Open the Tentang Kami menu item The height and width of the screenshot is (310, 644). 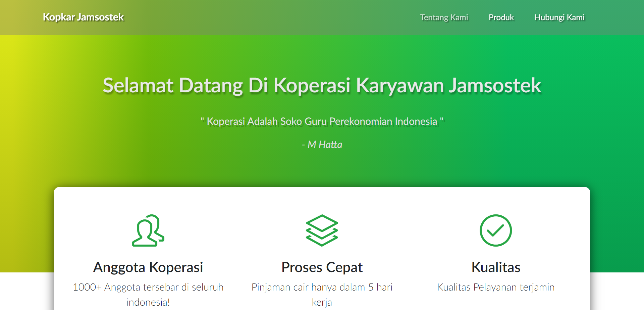coord(444,17)
